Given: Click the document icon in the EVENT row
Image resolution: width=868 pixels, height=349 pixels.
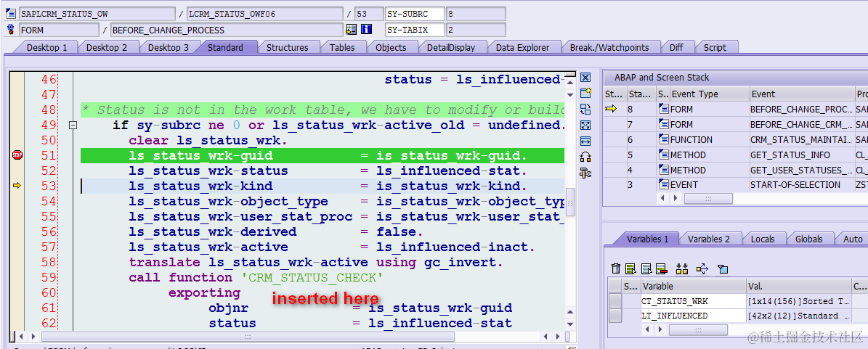Looking at the screenshot, I should (663, 185).
